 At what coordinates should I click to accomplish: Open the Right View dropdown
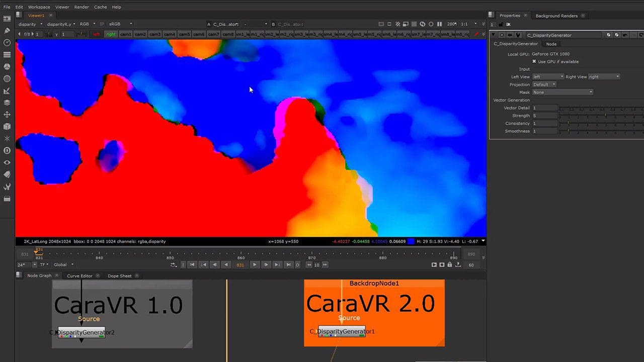coord(604,77)
